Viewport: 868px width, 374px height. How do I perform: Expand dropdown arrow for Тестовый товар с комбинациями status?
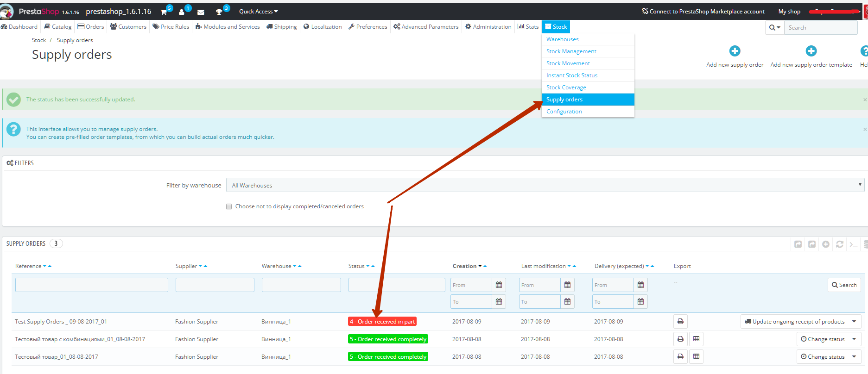tap(855, 339)
